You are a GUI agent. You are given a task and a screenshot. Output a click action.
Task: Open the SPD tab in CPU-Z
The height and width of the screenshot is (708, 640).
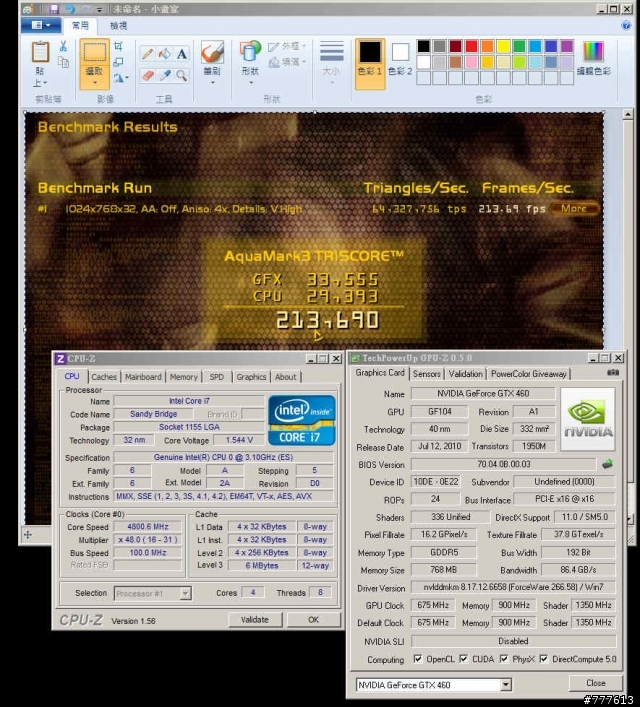(x=216, y=377)
